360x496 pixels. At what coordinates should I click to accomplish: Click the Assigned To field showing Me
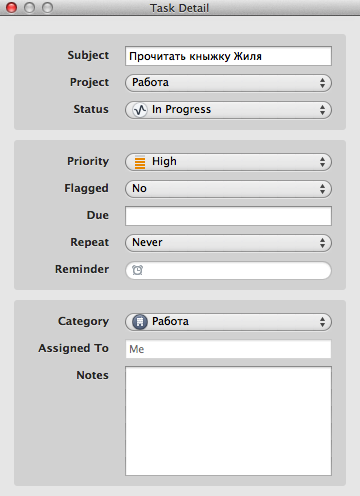pos(228,349)
